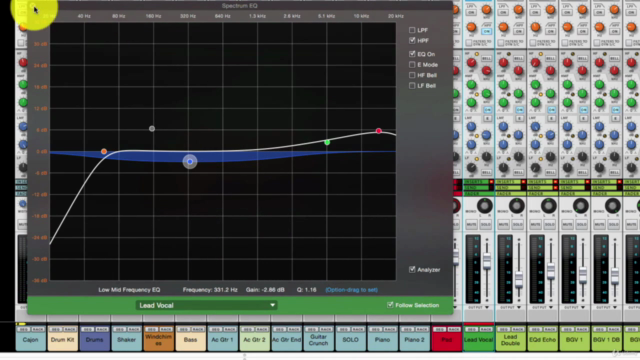Click Lead Vocal HF BELL button
This screenshot has height=360, width=640.
(487, 59)
